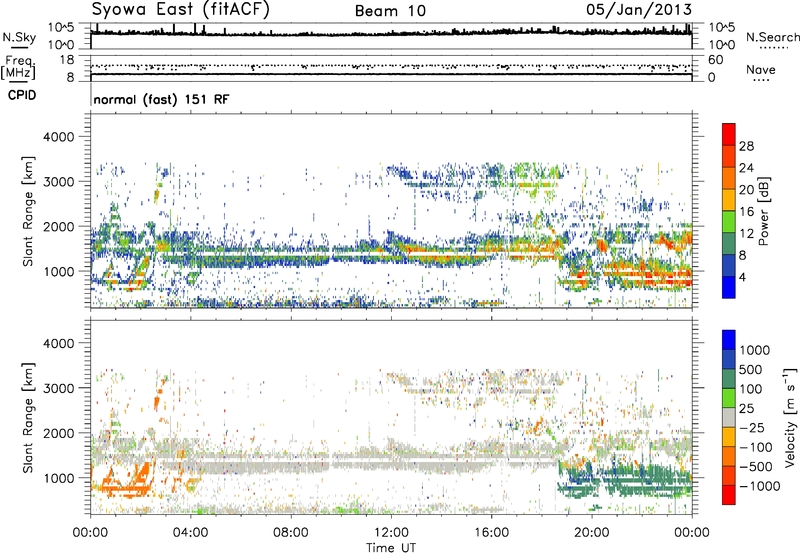The image size is (800, 554).
Task: Click 'normal (fast) 151 RF' text
Action: (x=161, y=99)
